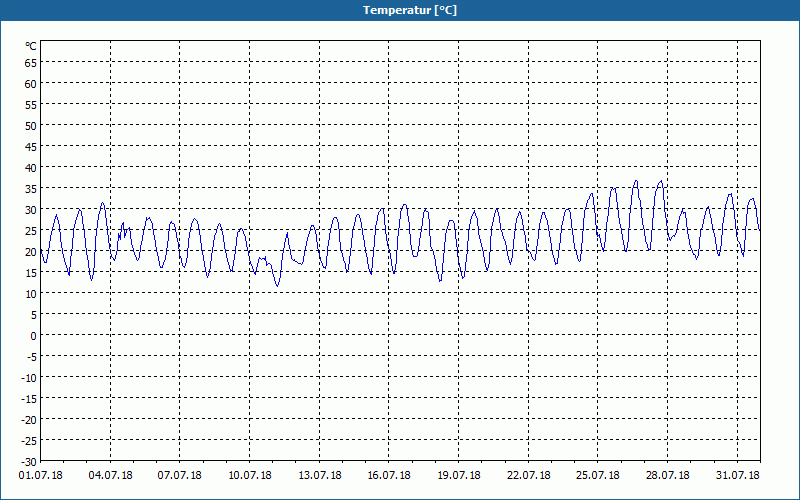Click the 0 label on the temperature axis
This screenshot has width=800, height=500.
[x=33, y=335]
